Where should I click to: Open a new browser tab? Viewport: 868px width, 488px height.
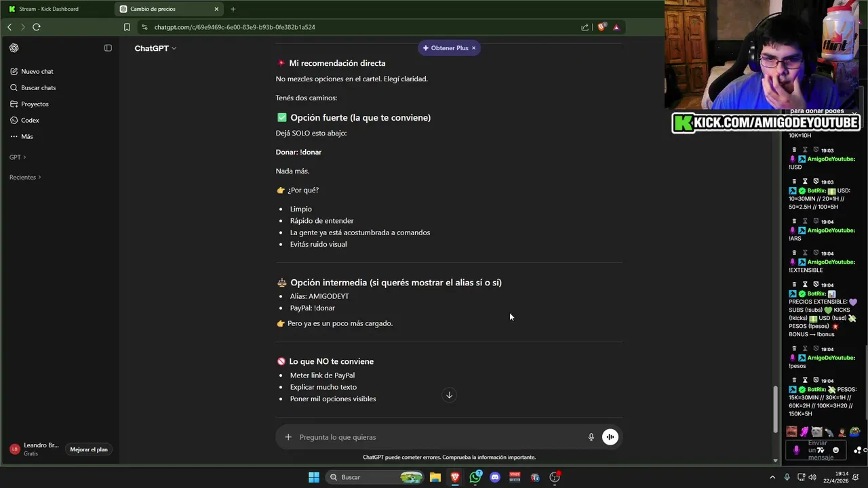click(233, 9)
